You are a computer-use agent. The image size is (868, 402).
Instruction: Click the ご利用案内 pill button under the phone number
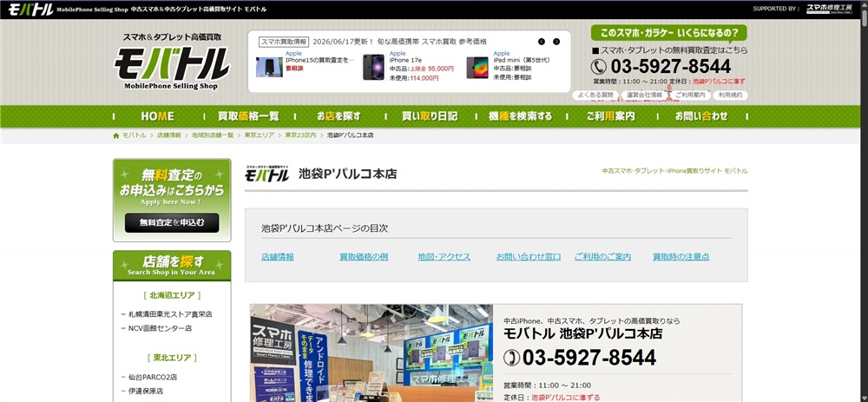click(690, 96)
